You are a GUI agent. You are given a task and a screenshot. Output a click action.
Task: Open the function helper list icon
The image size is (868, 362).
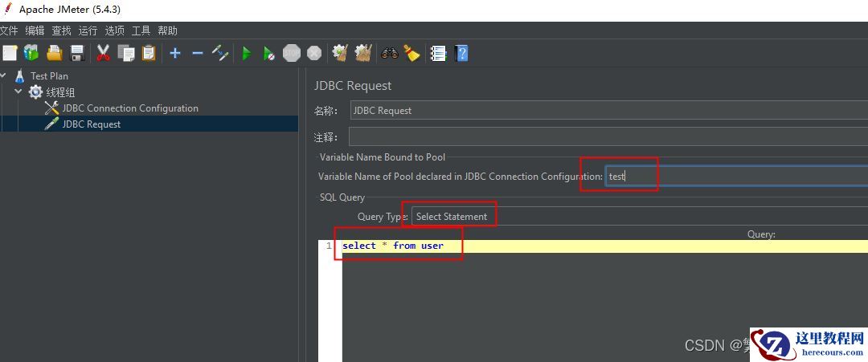tap(439, 53)
